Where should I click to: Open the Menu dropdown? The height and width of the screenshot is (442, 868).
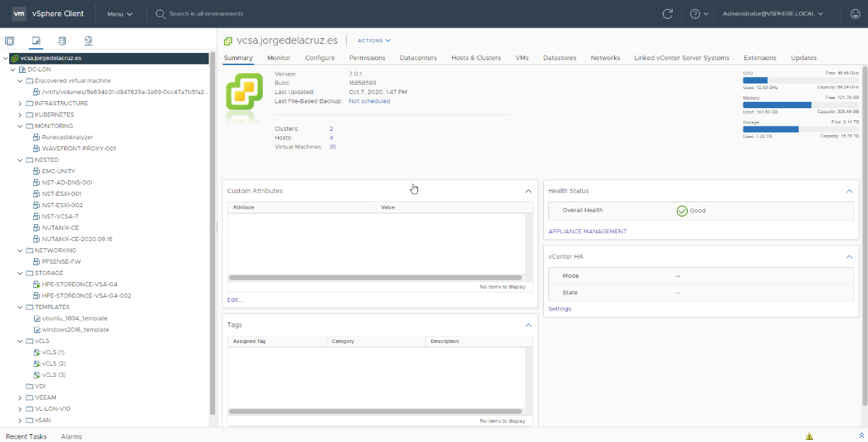click(119, 13)
